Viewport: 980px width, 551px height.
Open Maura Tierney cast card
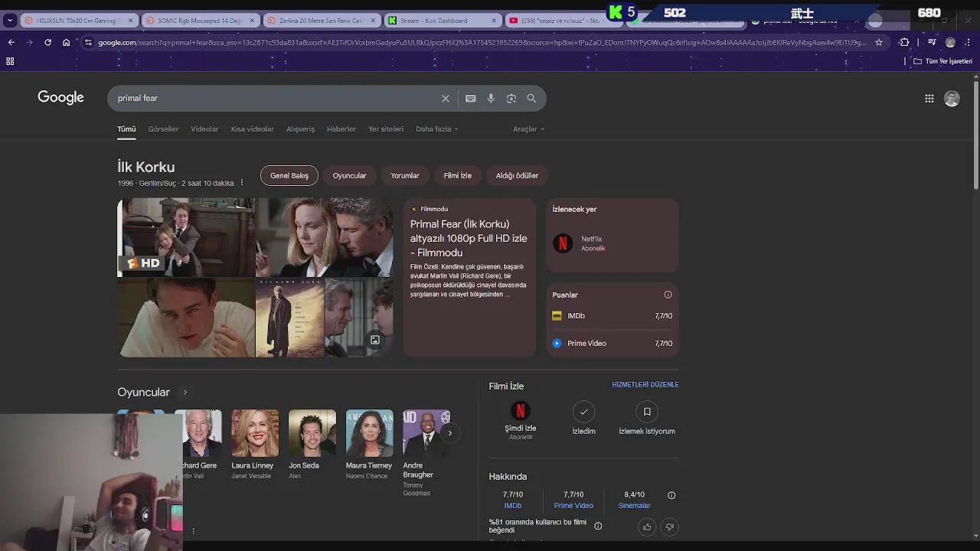(368, 445)
